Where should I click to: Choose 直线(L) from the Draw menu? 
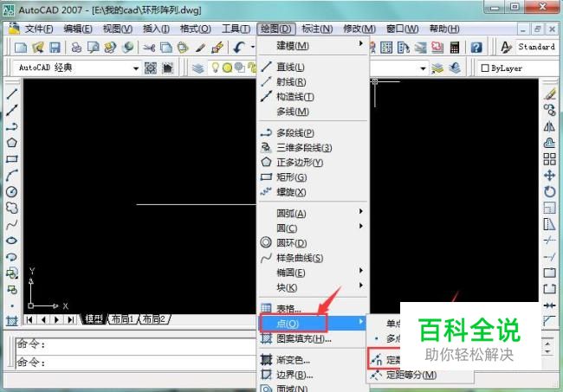(x=313, y=67)
